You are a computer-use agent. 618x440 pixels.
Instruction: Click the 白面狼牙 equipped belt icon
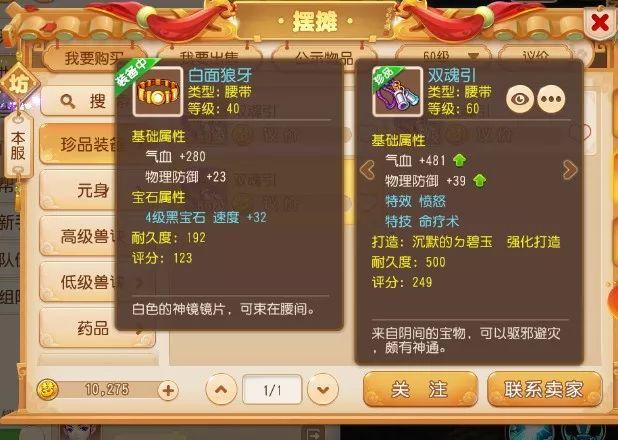tap(158, 92)
